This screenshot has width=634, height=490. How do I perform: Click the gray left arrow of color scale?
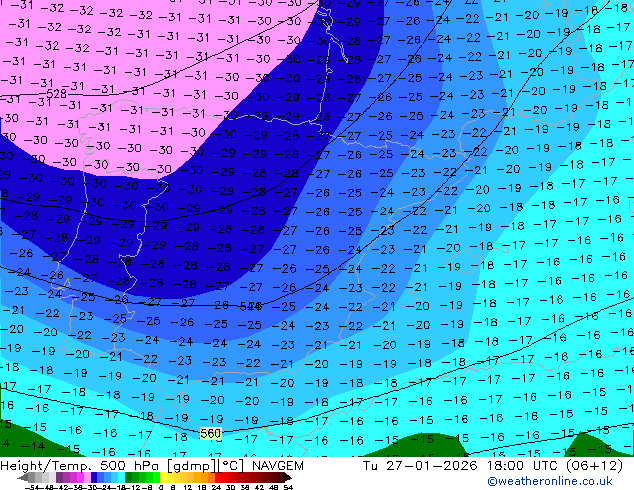[x=23, y=477]
